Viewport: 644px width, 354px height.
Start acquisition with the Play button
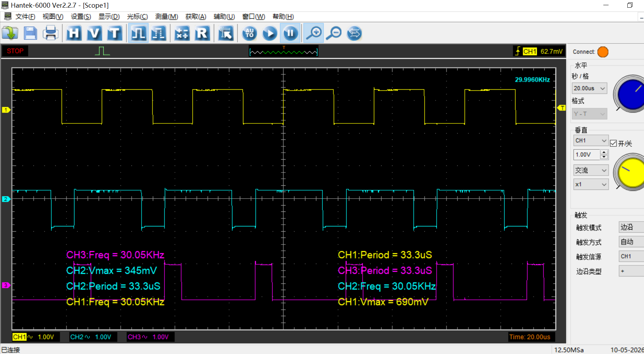click(270, 33)
